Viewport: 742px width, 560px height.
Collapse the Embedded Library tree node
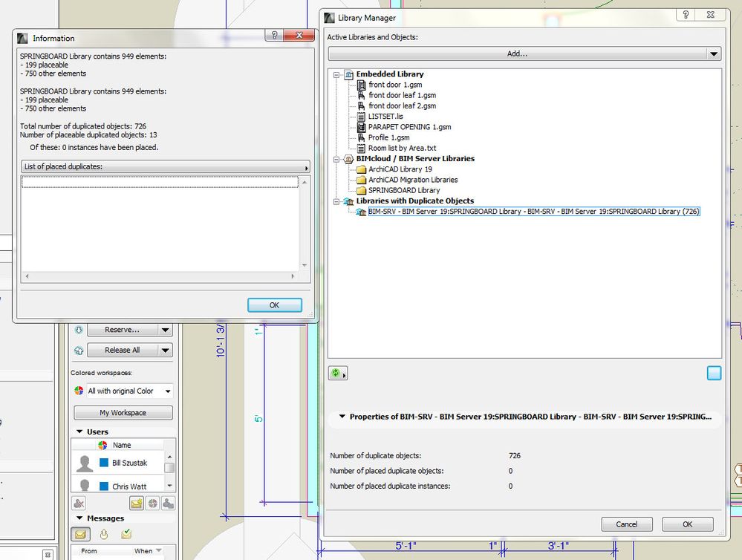click(336, 74)
